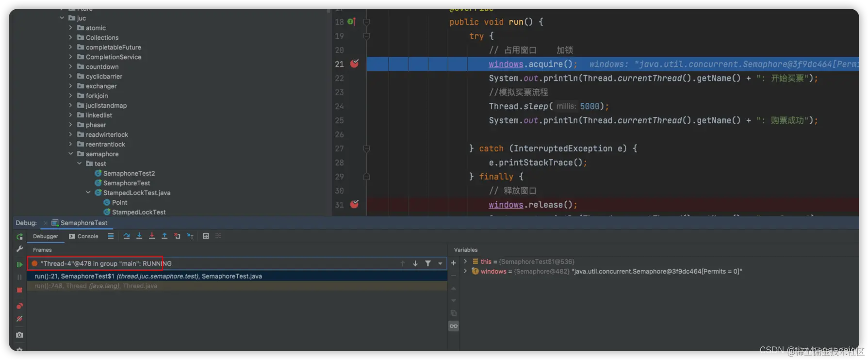868x360 pixels.
Task: Filter frames with funnel icon
Action: click(x=428, y=263)
